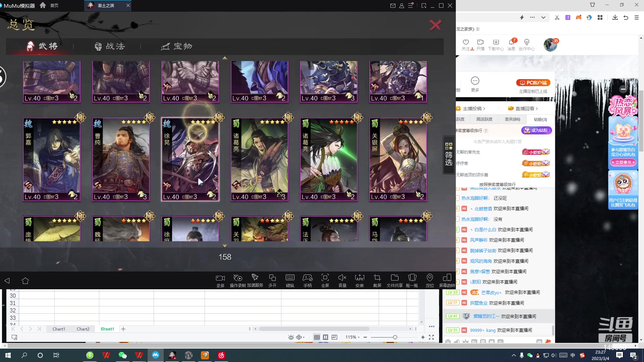Click up arrow above hero card list

pos(225,58)
